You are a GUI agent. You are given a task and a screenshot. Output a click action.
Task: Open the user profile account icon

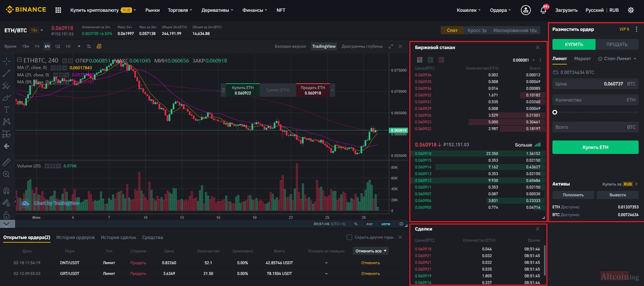(x=526, y=10)
